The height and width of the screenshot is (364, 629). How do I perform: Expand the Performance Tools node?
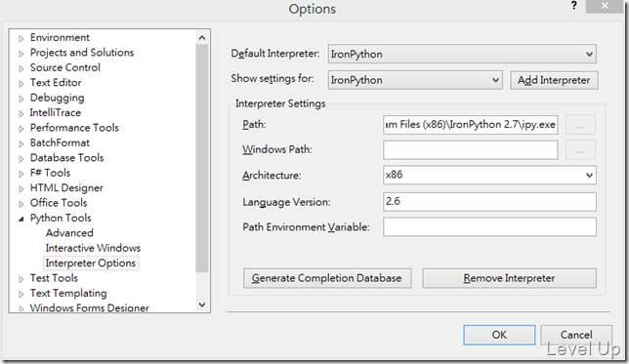pos(21,129)
